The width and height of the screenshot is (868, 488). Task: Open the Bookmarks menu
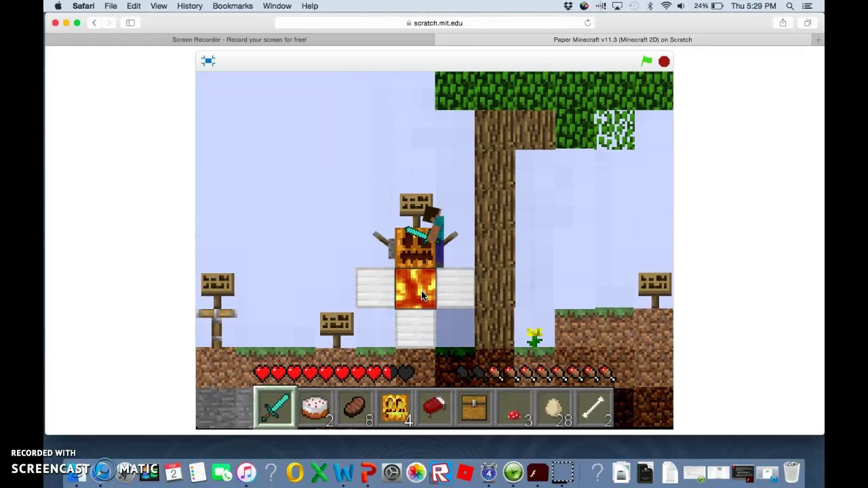(x=233, y=6)
